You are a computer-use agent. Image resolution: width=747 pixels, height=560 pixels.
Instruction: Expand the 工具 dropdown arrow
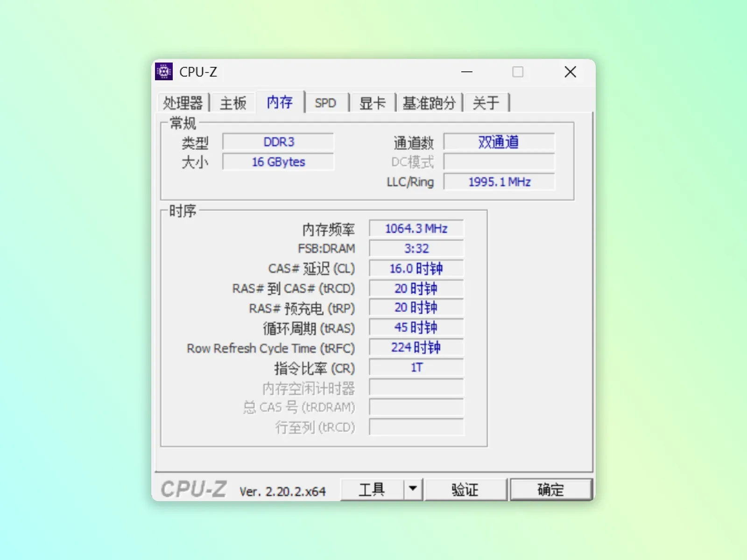(x=413, y=490)
